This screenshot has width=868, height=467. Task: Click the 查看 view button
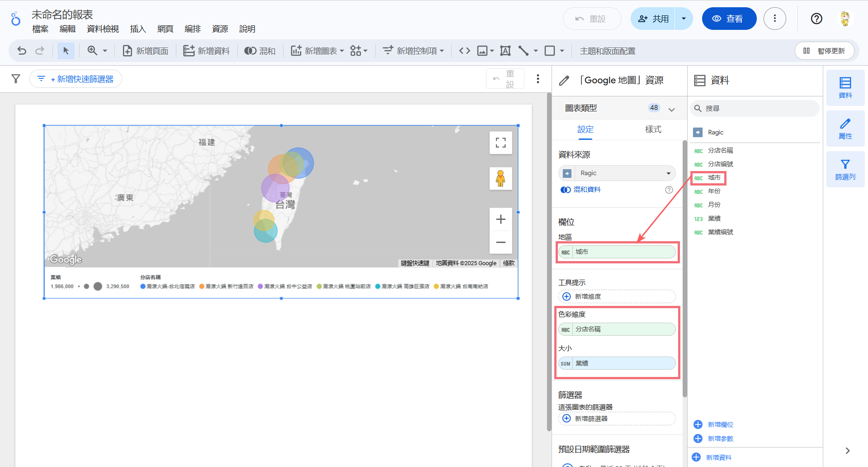[x=729, y=19]
